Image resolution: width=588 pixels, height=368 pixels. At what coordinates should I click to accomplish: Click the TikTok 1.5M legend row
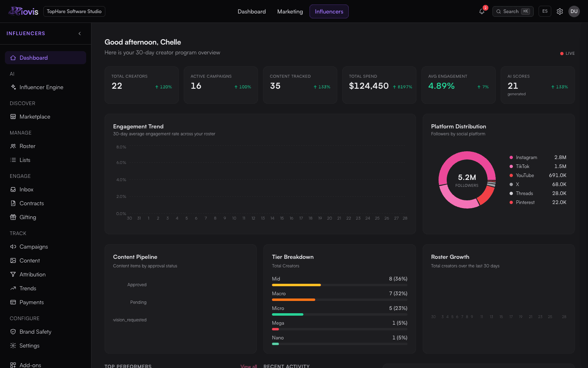click(x=538, y=166)
